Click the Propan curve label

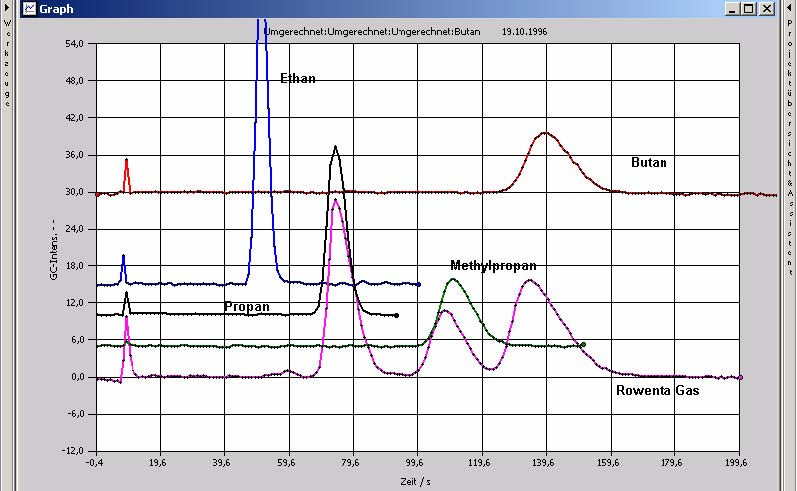click(246, 306)
